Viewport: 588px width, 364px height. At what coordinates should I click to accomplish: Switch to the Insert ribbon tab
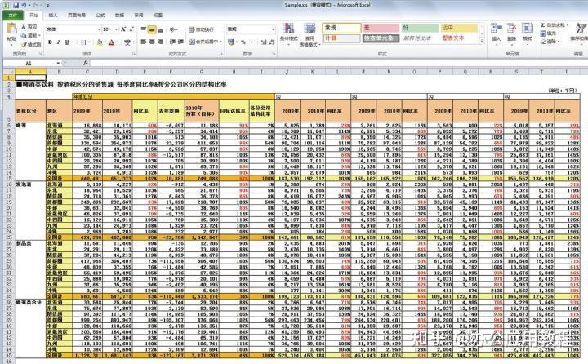[x=53, y=15]
